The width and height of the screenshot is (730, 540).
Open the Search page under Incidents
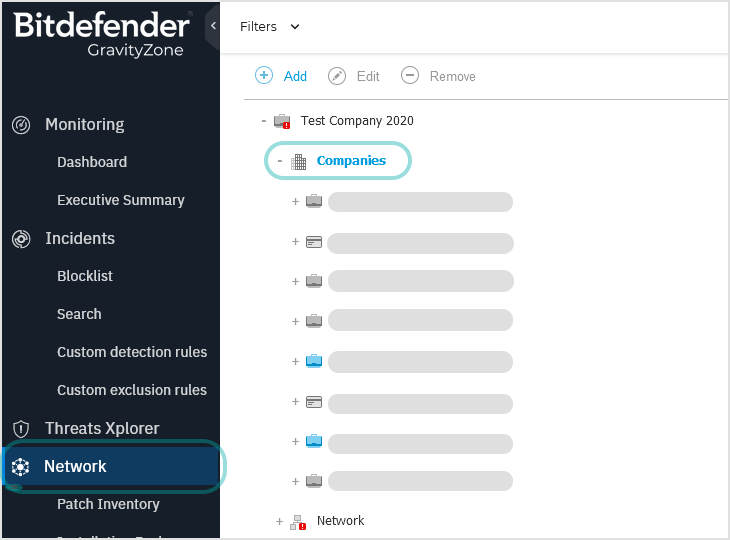click(79, 314)
